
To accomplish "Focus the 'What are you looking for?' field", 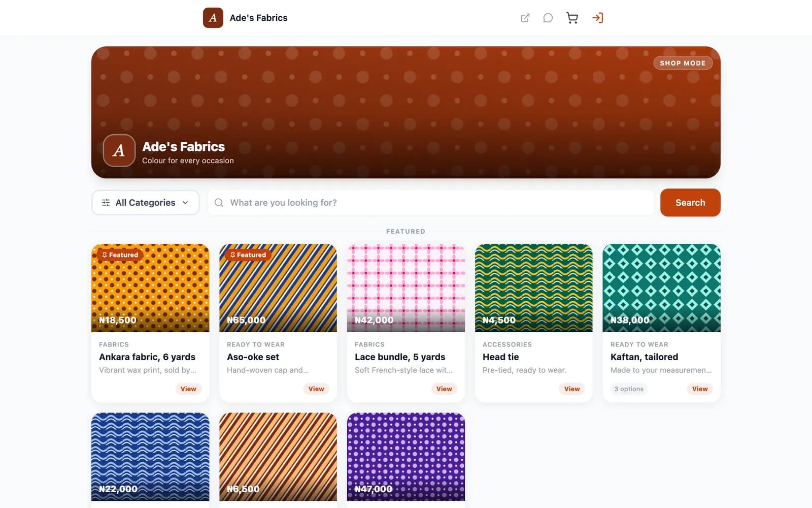I will click(x=430, y=203).
